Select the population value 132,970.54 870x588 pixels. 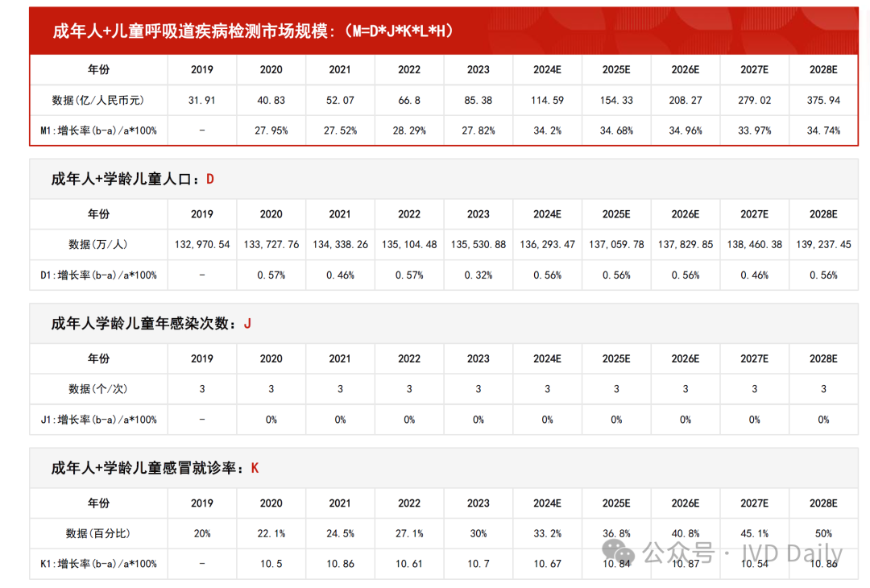click(201, 244)
